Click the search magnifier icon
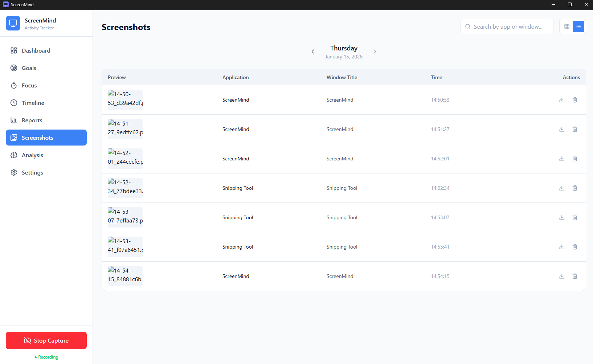 (x=468, y=26)
